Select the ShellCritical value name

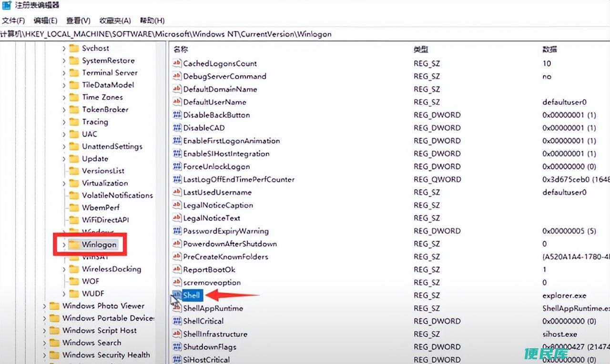203,321
